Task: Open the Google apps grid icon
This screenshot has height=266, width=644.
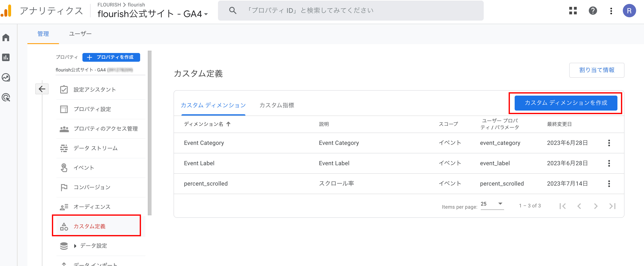Action: coord(573,11)
